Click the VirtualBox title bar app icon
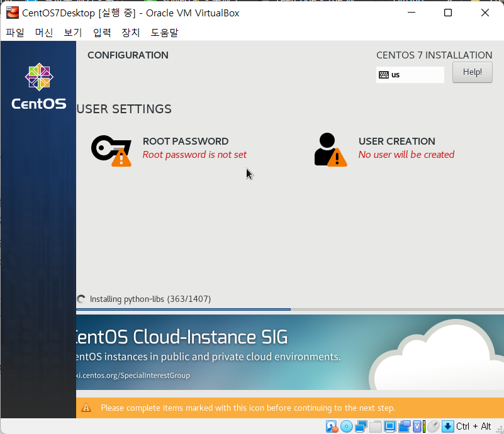The height and width of the screenshot is (434, 504). coord(13,13)
